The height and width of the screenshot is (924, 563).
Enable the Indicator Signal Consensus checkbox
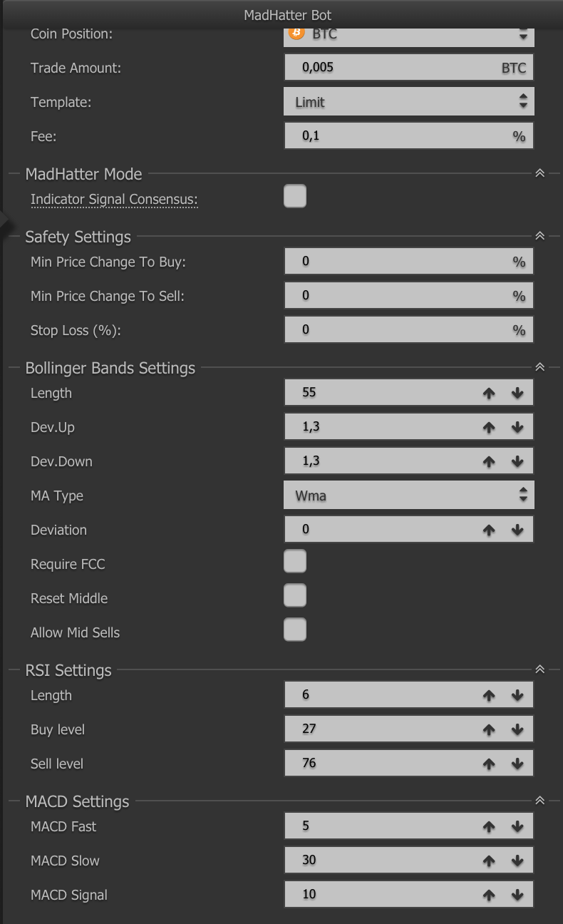point(295,196)
